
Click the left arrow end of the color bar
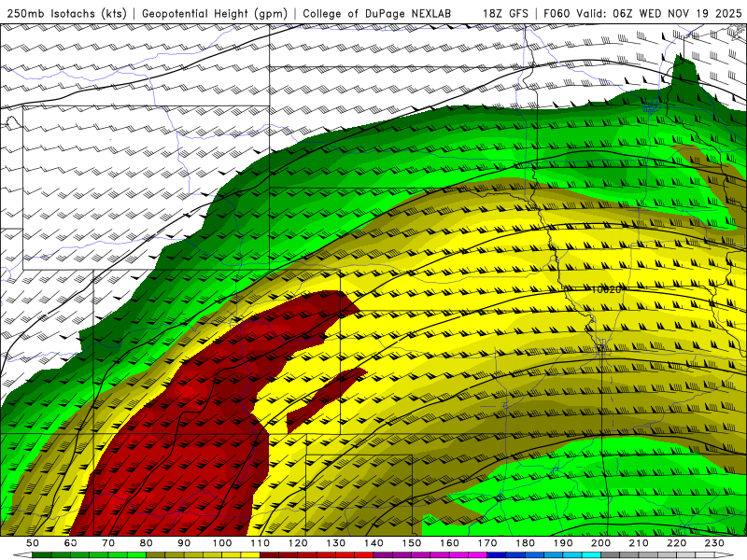click(x=22, y=554)
